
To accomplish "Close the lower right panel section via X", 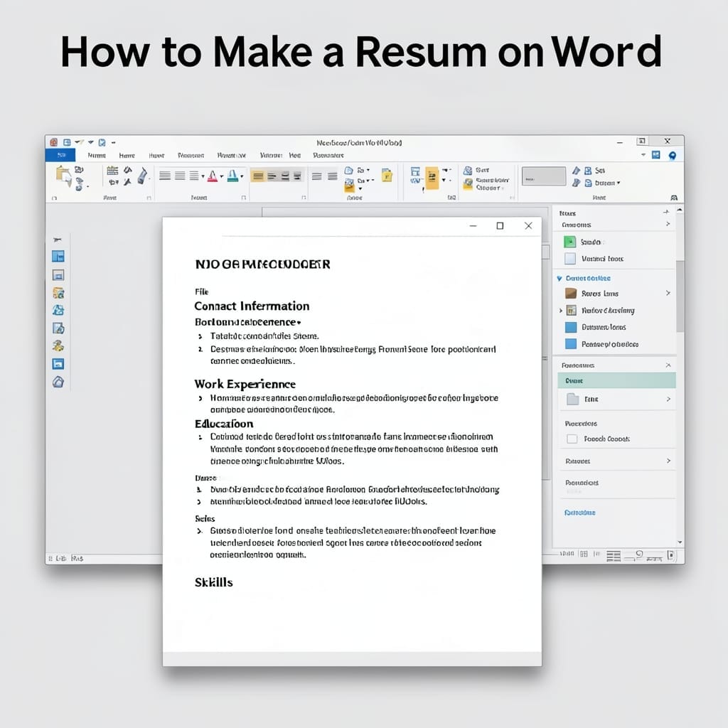I will point(668,365).
